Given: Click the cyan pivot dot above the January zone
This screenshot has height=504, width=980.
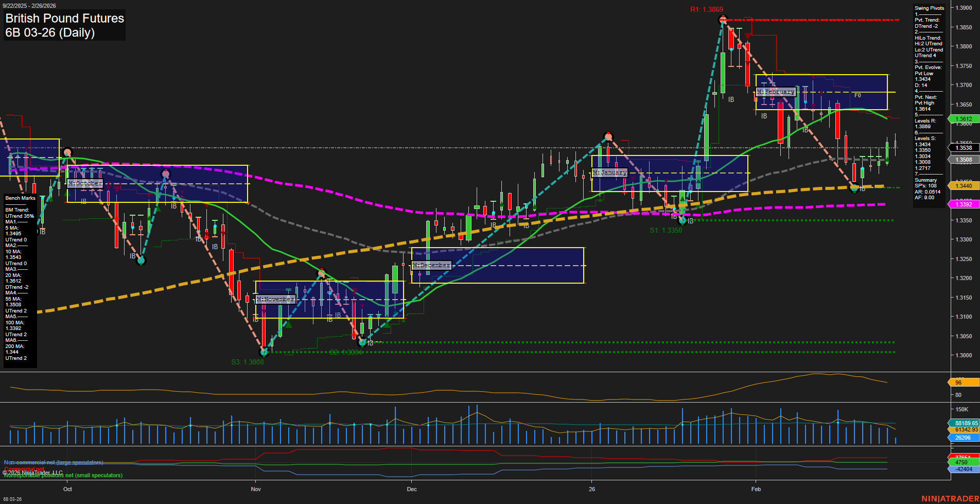Looking at the screenshot, I should [608, 136].
